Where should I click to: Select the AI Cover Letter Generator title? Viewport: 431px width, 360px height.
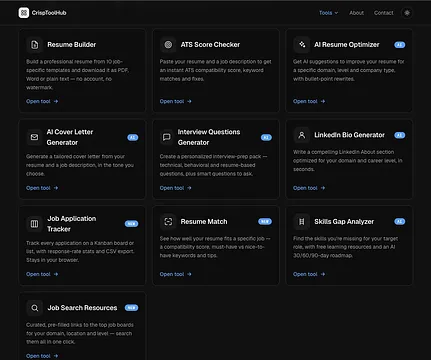[x=70, y=137]
